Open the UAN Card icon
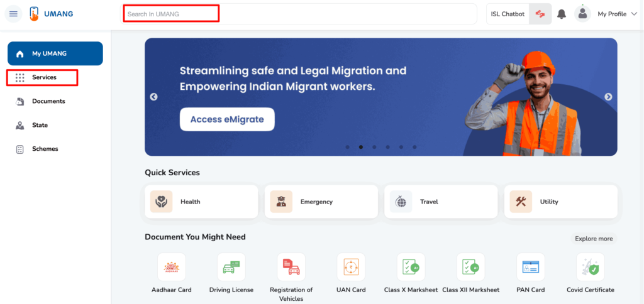This screenshot has width=644, height=304. tap(351, 268)
